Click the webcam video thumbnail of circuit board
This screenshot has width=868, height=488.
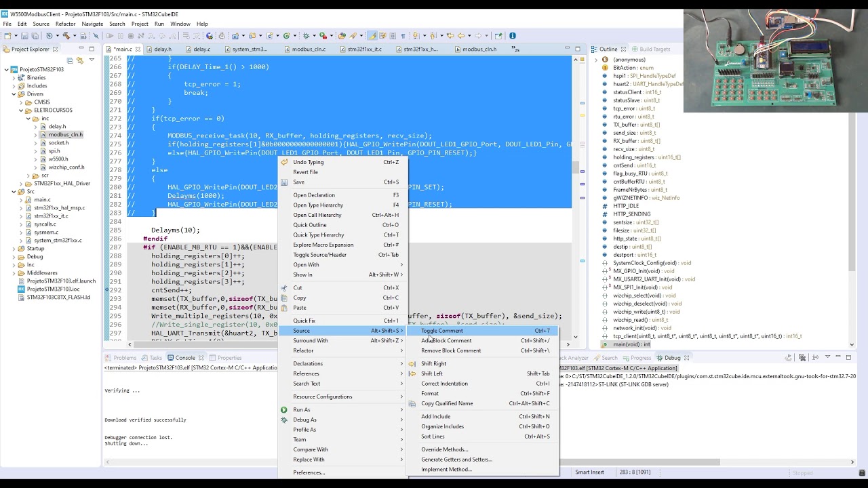(x=775, y=60)
